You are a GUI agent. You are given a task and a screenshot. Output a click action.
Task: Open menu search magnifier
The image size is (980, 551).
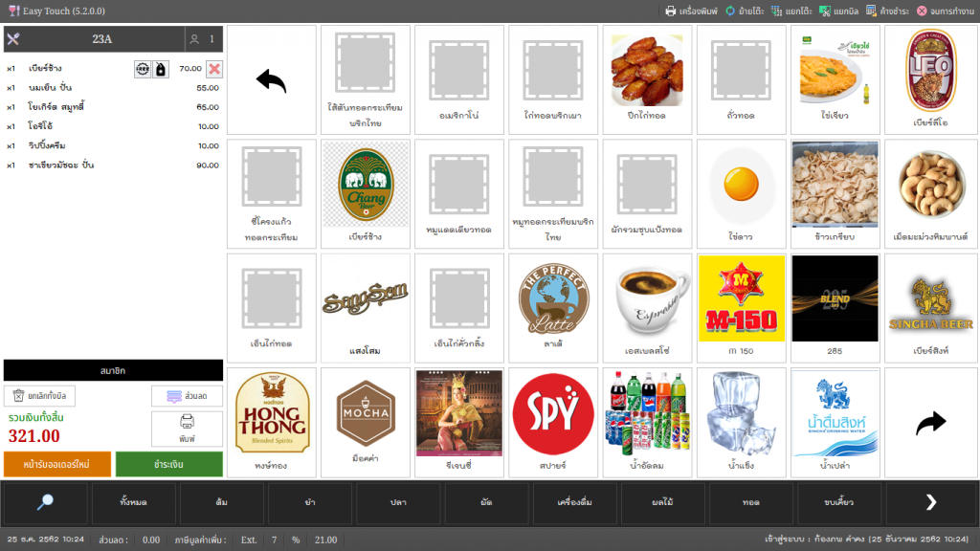click(45, 502)
